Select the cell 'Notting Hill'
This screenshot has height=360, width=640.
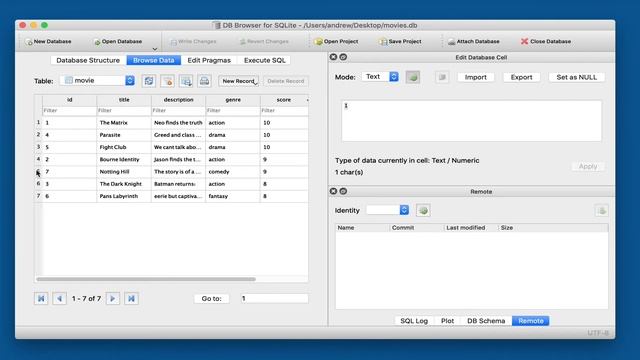coord(124,171)
